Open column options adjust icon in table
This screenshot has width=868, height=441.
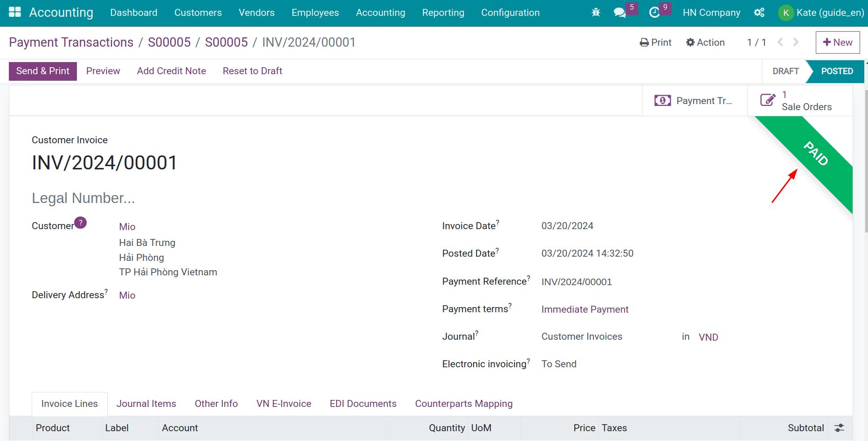839,428
